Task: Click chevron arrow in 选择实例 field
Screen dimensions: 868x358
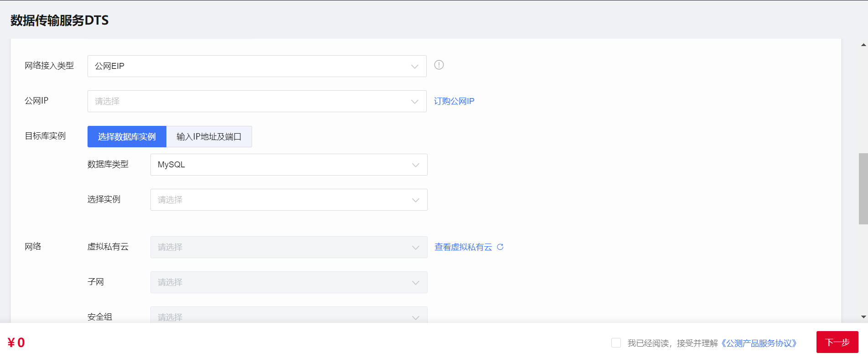Action: tap(415, 200)
